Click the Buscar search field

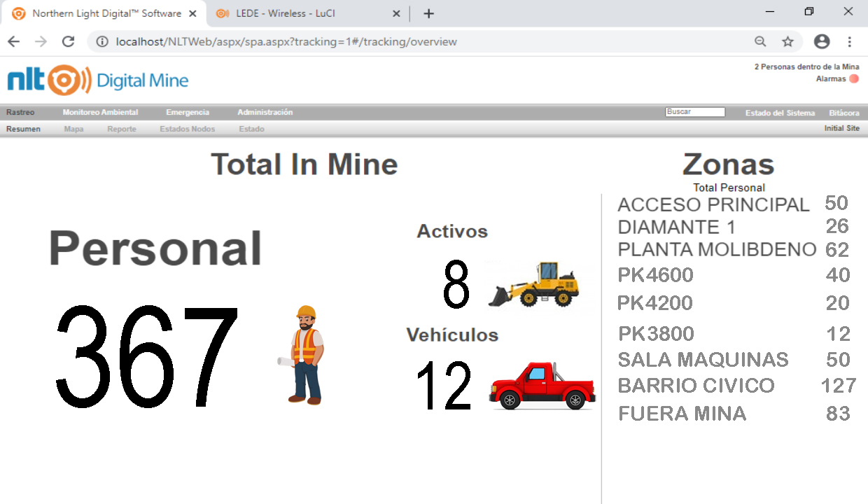pyautogui.click(x=695, y=112)
